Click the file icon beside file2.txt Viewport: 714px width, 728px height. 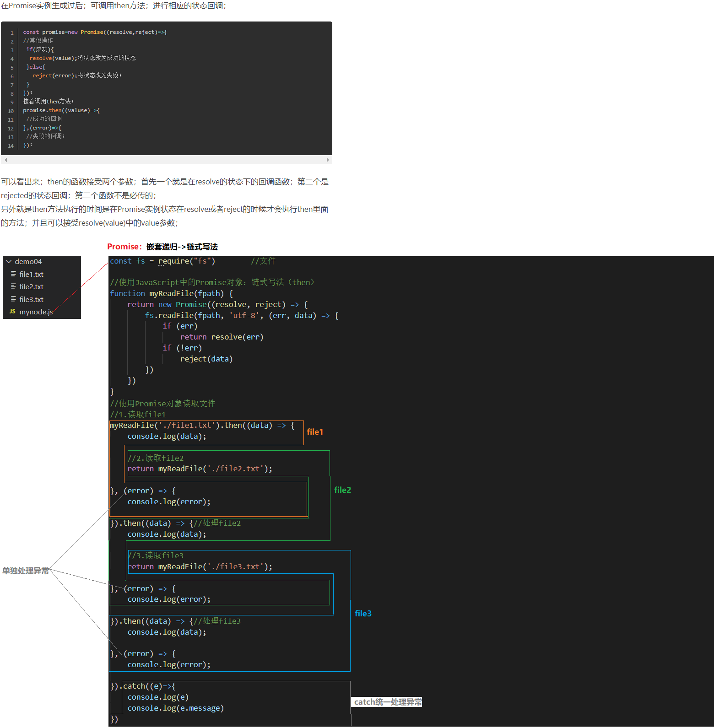13,286
